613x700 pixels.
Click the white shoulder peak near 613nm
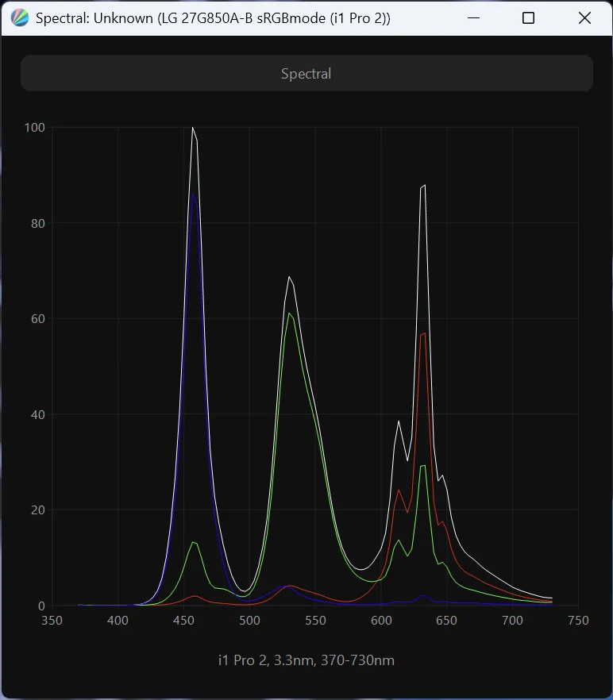click(399, 421)
